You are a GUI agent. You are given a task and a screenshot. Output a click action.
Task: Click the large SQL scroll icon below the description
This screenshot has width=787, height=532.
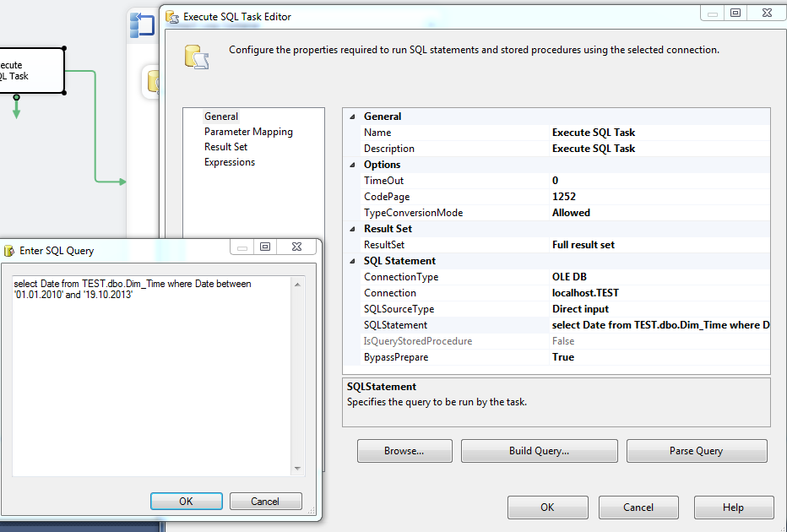click(197, 57)
